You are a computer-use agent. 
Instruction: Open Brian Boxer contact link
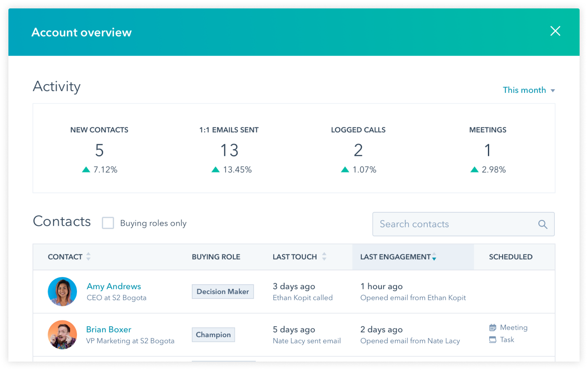pos(109,330)
